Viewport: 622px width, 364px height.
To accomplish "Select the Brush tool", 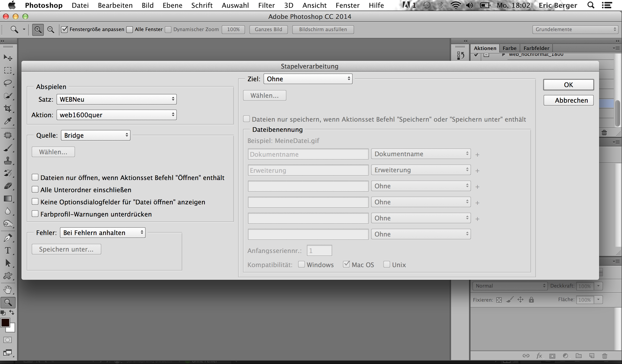I will coord(8,148).
